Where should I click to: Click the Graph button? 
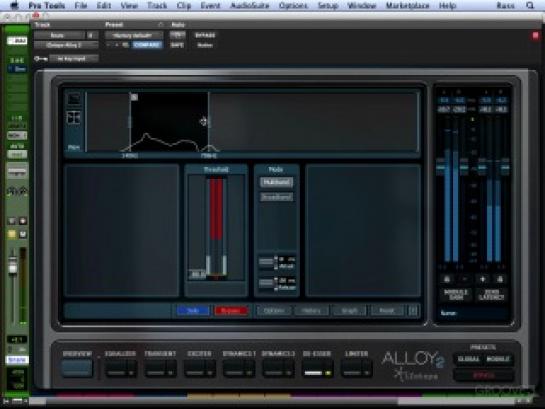pyautogui.click(x=349, y=310)
